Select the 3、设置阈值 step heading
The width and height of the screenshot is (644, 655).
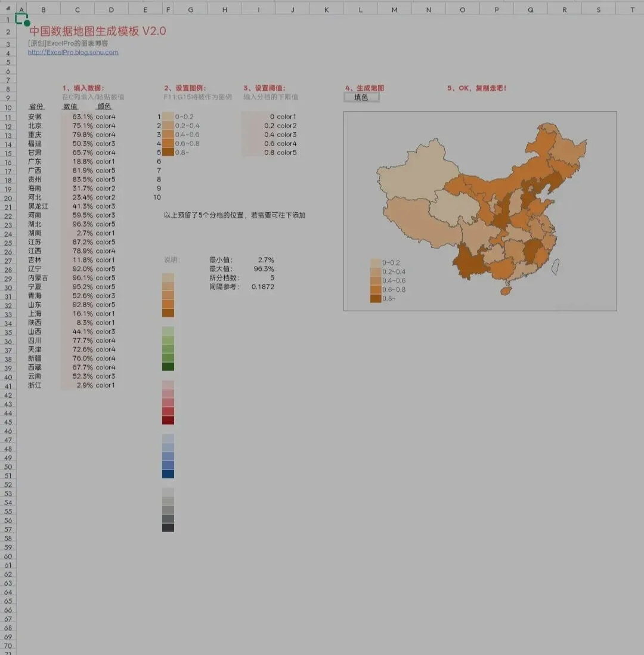click(x=264, y=88)
